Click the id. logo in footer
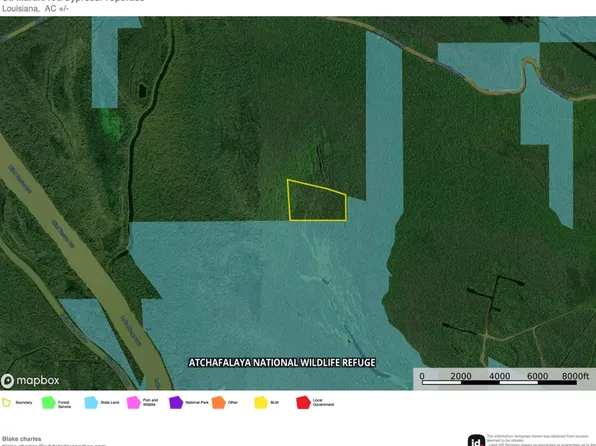 [x=476, y=441]
